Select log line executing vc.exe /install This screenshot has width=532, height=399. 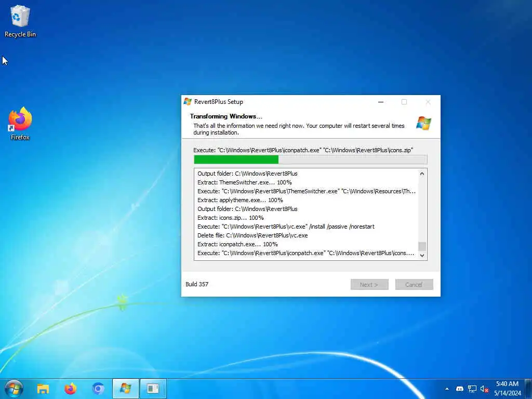tap(286, 227)
